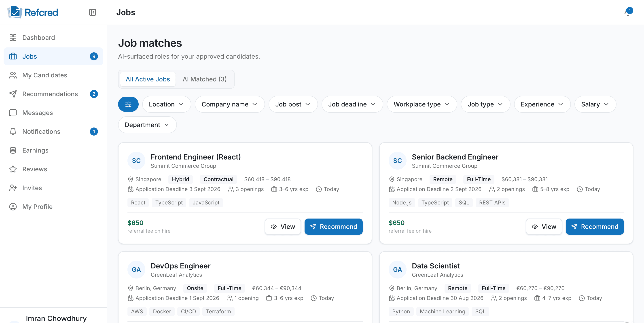Click the Machine Learning skill tag

(x=443, y=311)
